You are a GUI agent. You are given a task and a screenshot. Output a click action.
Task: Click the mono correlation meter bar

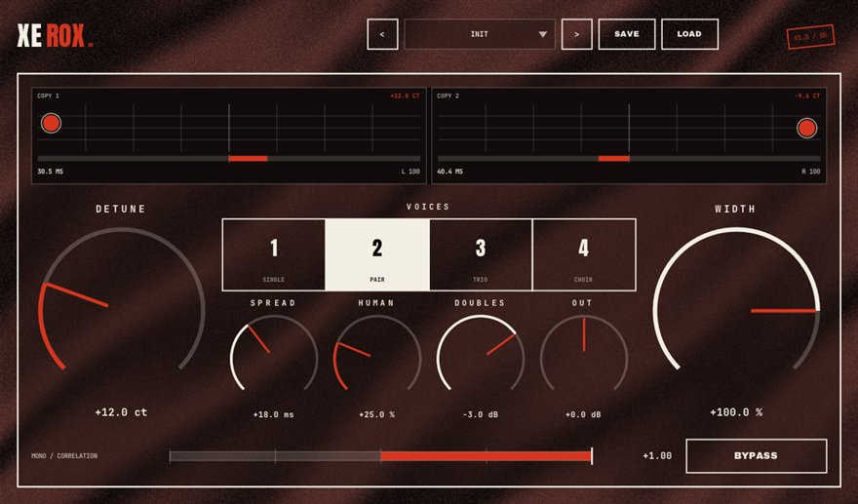(x=381, y=456)
